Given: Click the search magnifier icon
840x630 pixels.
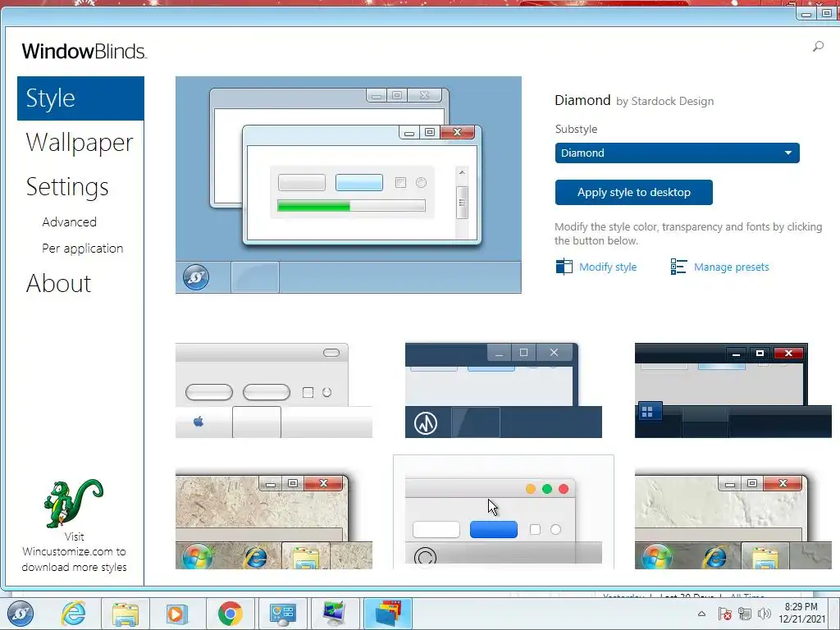Looking at the screenshot, I should [818, 47].
